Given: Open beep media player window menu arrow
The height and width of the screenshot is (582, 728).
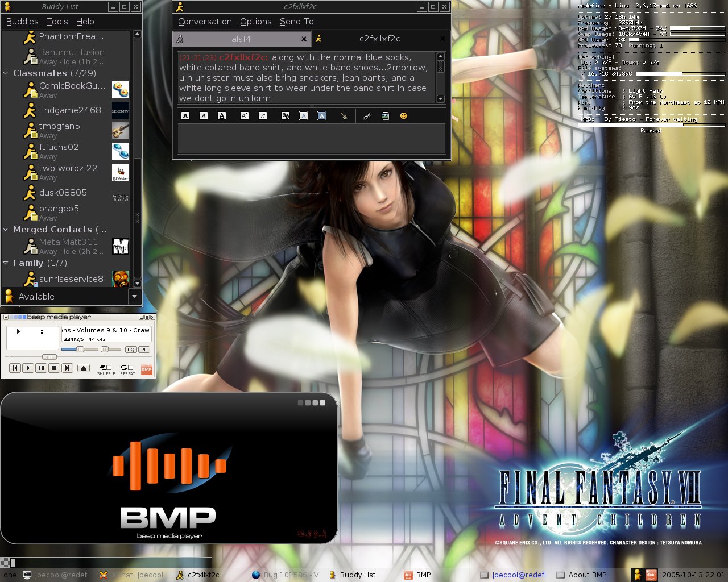Looking at the screenshot, I should 6,317.
